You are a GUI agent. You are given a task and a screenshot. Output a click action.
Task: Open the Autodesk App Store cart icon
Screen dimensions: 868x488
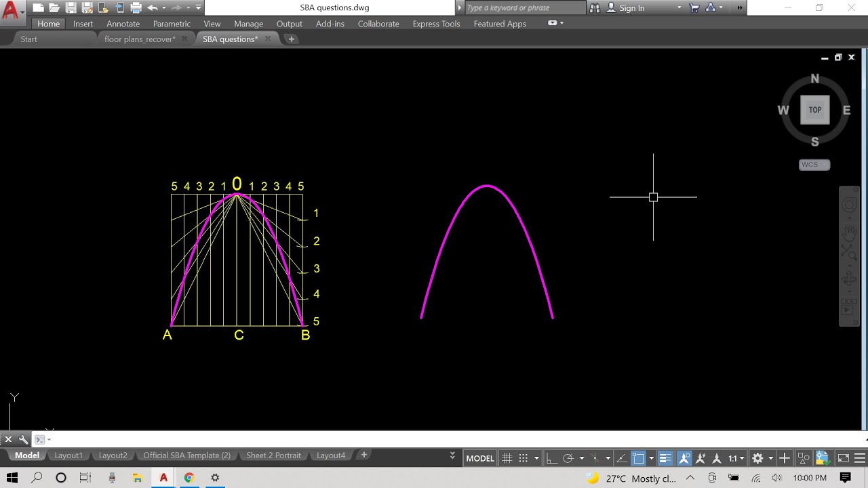click(x=694, y=8)
